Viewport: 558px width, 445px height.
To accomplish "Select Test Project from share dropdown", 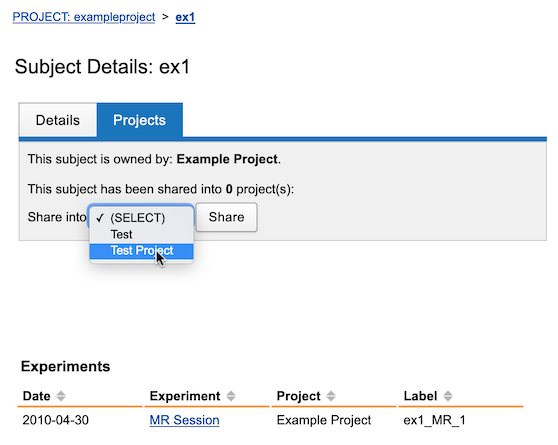I will click(x=141, y=251).
